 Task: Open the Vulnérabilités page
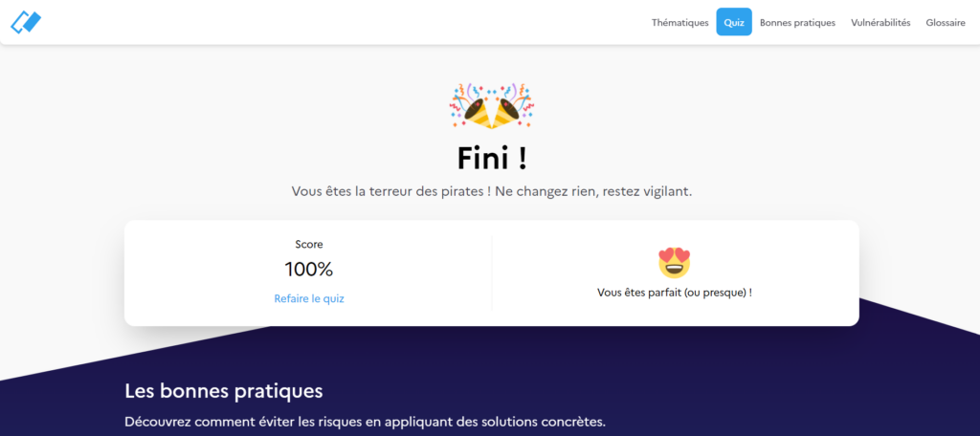coord(880,23)
